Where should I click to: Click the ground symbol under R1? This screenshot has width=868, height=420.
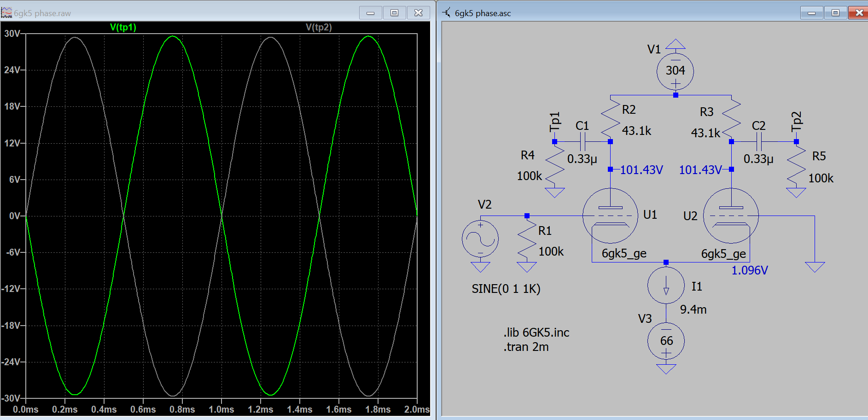(x=527, y=267)
